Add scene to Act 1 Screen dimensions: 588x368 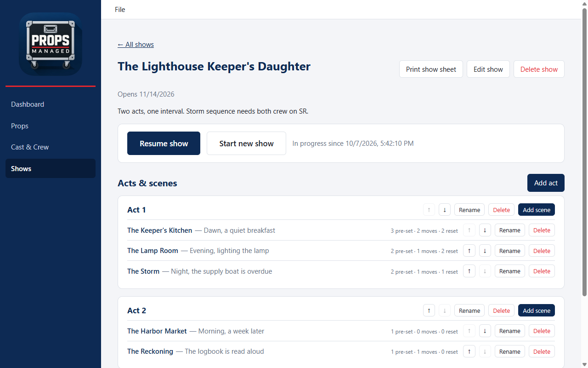(x=537, y=210)
